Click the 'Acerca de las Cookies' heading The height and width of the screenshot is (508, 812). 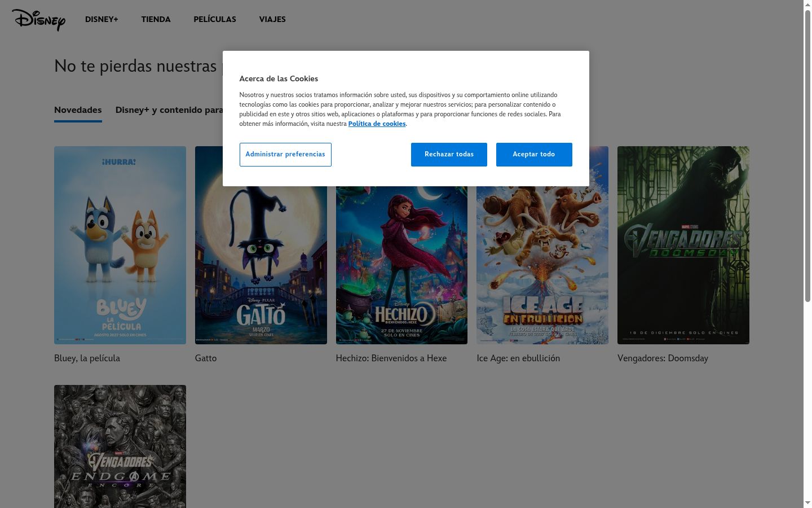click(279, 78)
